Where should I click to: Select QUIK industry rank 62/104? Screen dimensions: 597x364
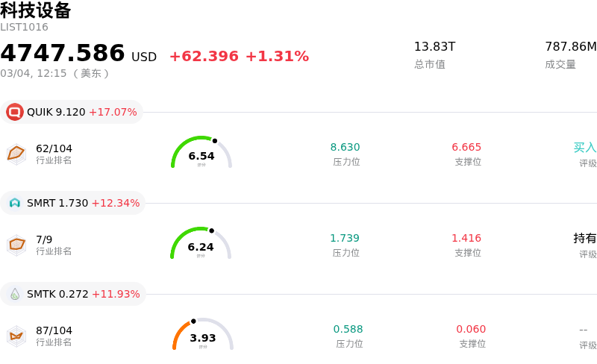point(54,148)
